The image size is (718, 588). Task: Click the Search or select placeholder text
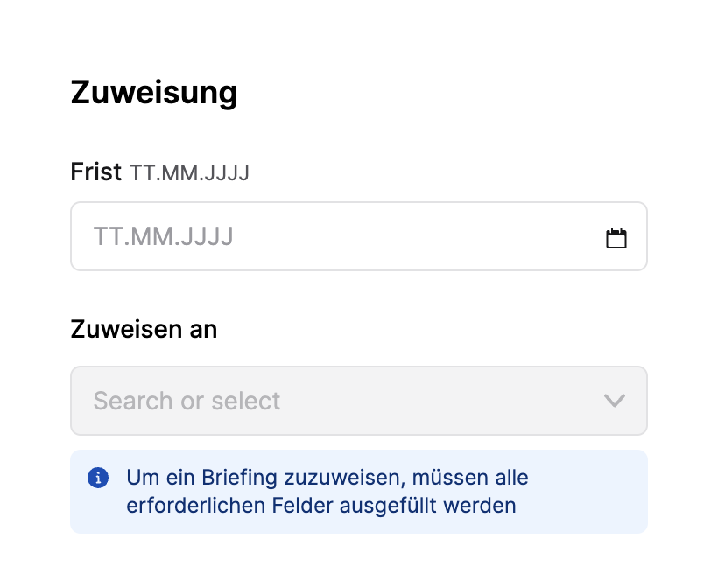pos(187,401)
